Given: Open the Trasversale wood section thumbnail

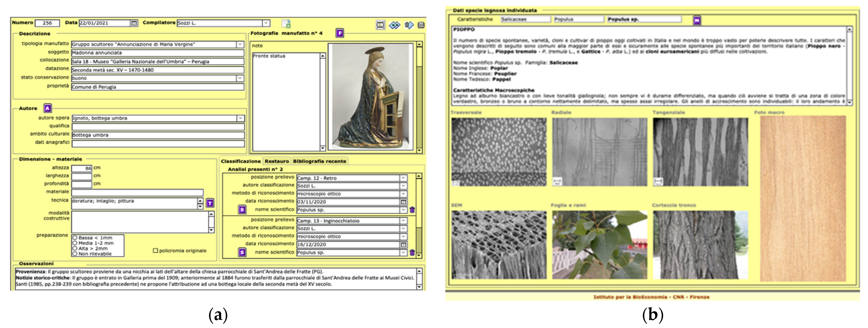Looking at the screenshot, I should (x=499, y=152).
